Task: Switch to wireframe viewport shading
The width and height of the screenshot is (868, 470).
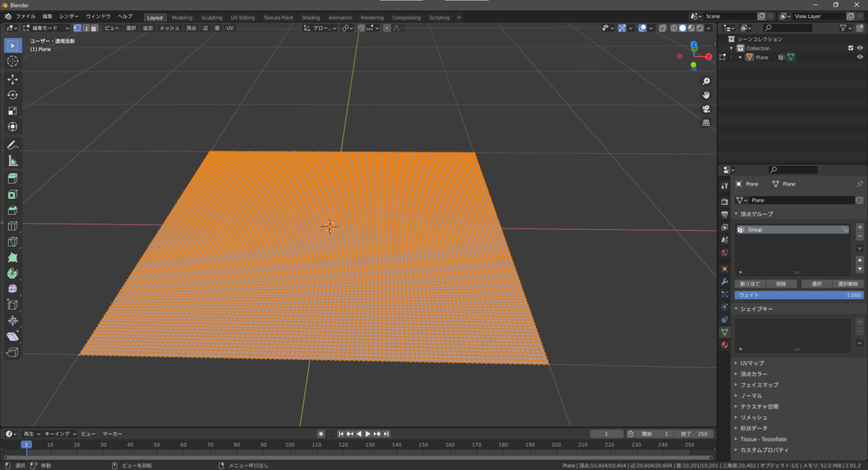Action: coord(673,28)
